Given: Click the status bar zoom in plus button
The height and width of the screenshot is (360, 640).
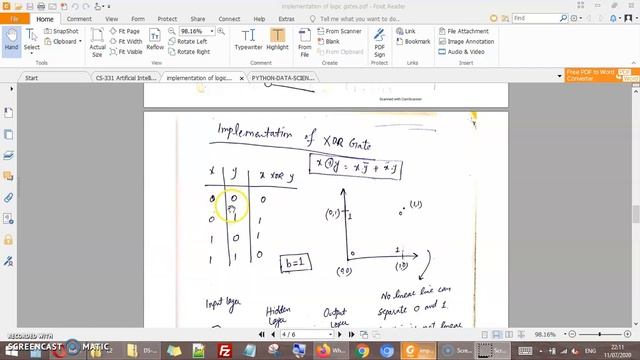Looking at the screenshot, I should [628, 334].
